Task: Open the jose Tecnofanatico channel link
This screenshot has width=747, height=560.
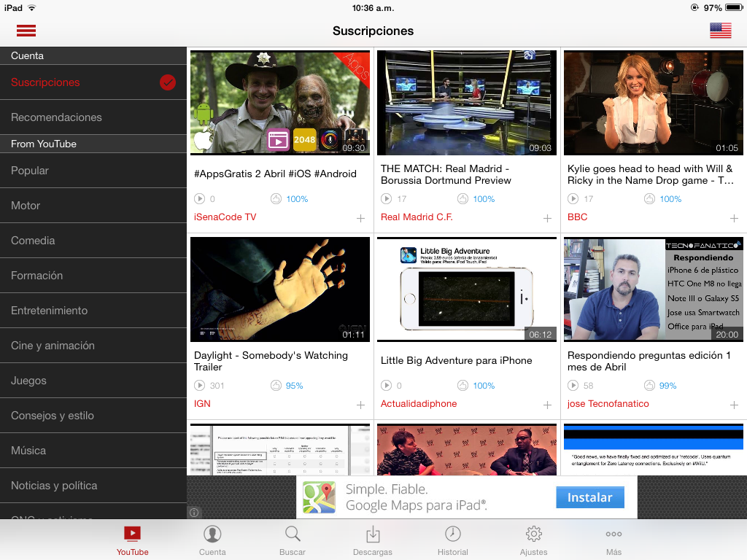Action: click(608, 404)
